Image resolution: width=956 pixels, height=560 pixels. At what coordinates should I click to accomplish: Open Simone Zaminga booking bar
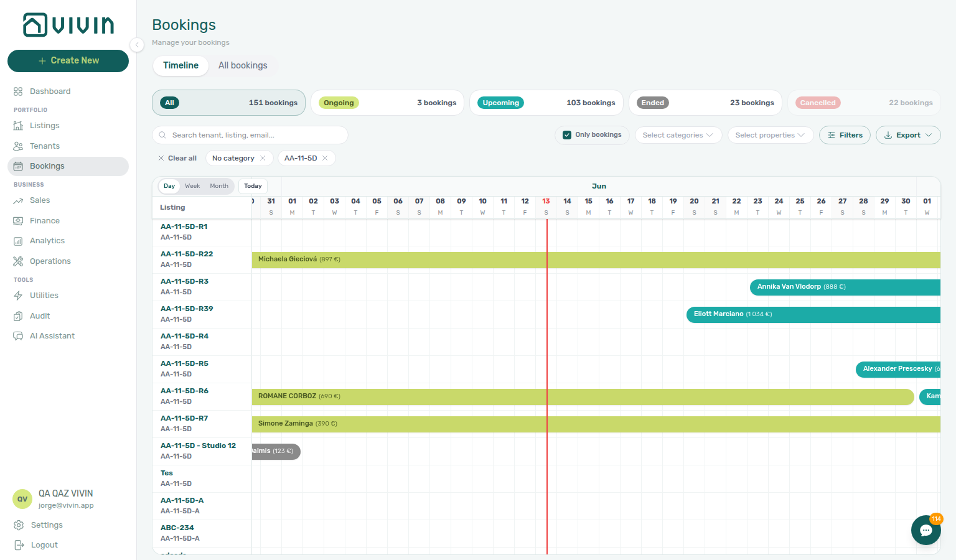596,424
